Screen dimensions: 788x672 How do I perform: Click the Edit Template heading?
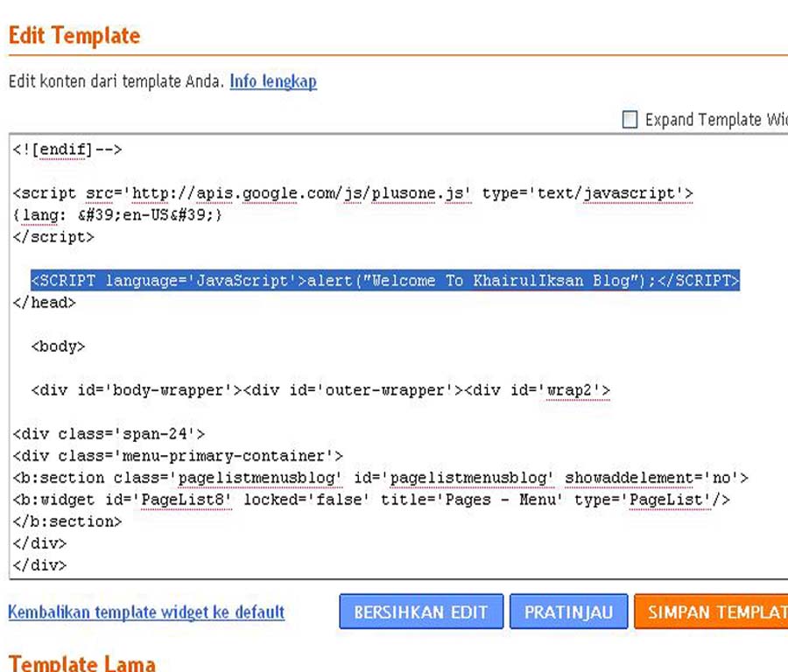[74, 36]
